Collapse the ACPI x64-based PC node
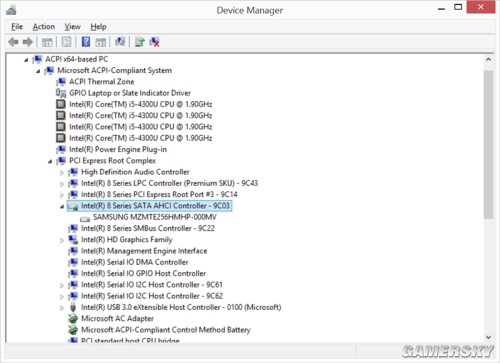This screenshot has height=363, width=500. [26, 60]
